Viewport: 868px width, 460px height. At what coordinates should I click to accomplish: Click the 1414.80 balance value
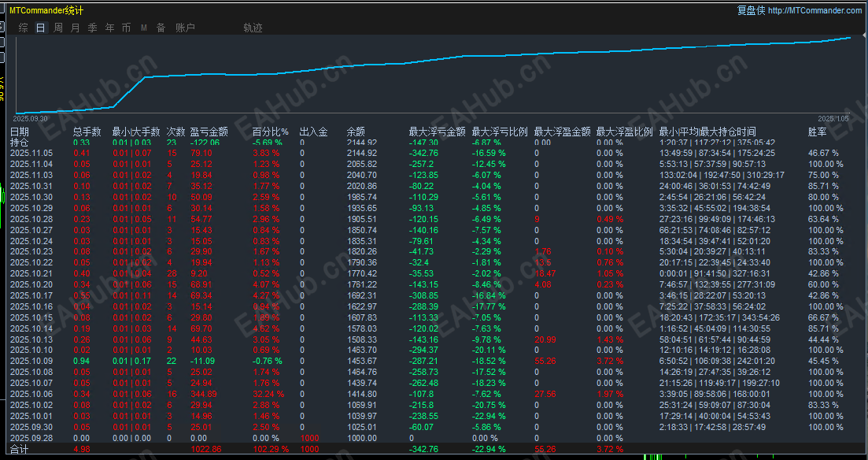click(x=361, y=394)
